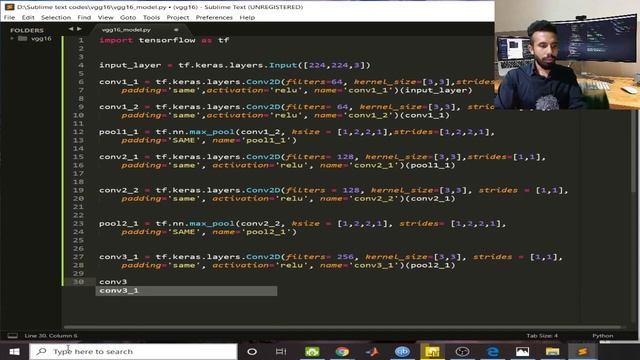Select the vgg16_model.py tab
640x360 pixels.
(x=126, y=30)
